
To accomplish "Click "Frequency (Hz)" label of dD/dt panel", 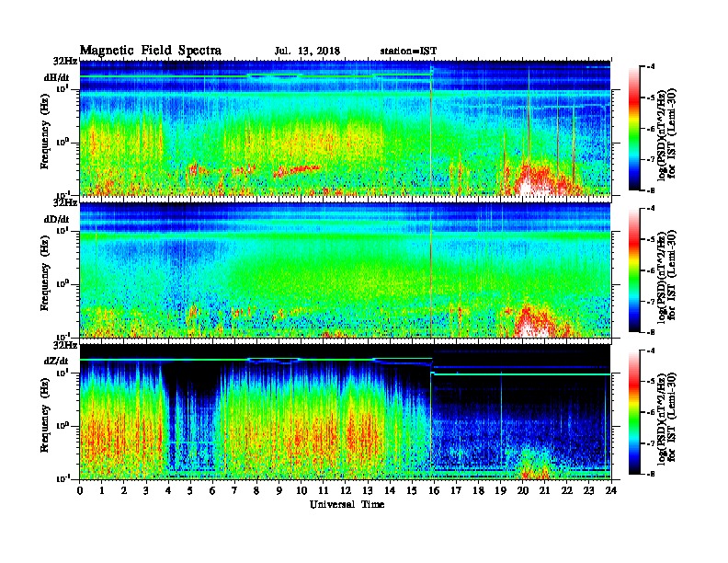I will pyautogui.click(x=44, y=273).
